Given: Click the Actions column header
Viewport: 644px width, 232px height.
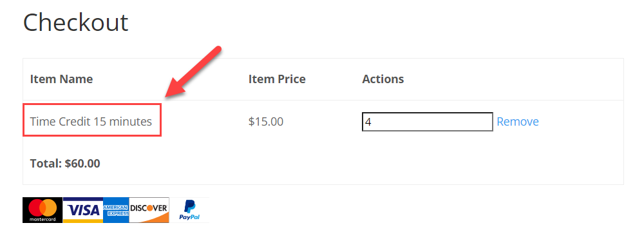Looking at the screenshot, I should [x=383, y=79].
